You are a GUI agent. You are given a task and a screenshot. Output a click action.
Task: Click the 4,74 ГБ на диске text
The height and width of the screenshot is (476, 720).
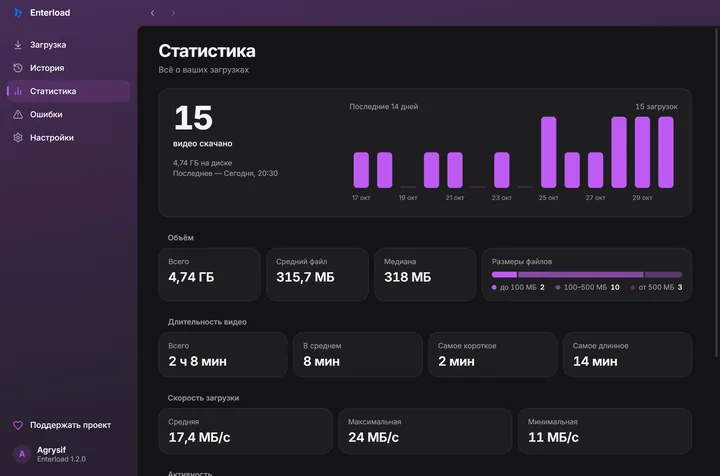point(202,163)
